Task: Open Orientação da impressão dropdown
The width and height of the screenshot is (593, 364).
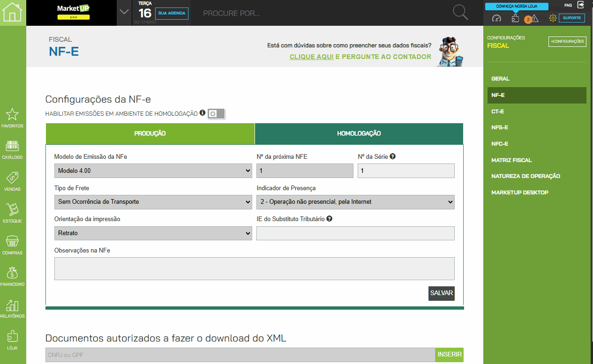Action: (x=153, y=233)
